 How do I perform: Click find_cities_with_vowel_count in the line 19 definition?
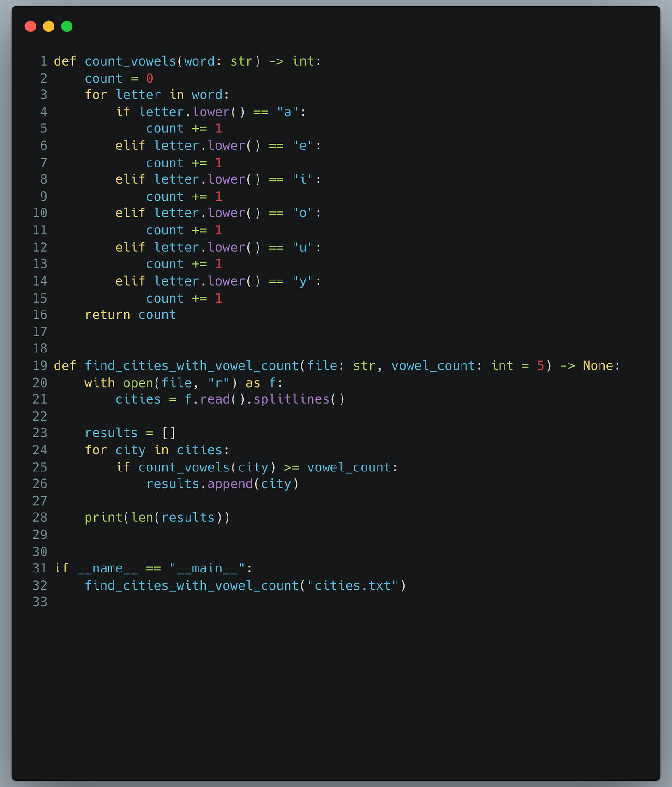[x=192, y=365]
